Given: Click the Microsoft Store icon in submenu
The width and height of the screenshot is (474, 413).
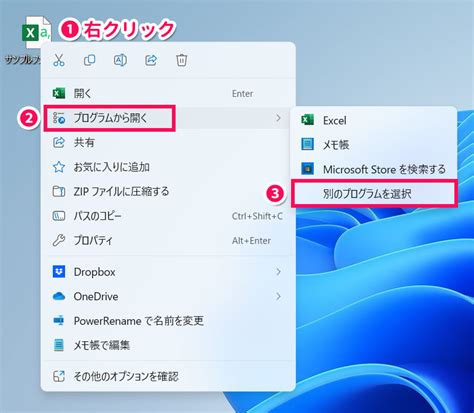Looking at the screenshot, I should [x=307, y=169].
